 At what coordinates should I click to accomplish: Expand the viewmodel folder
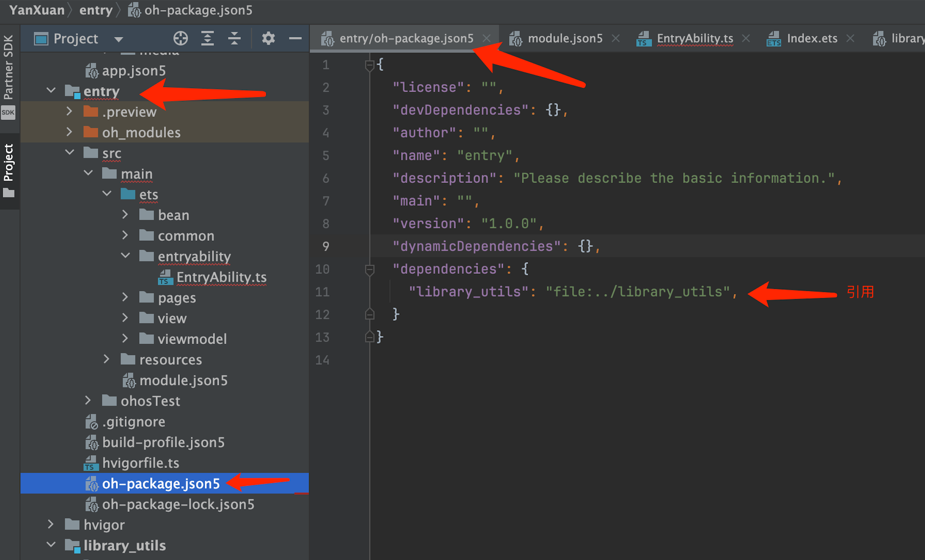coord(125,339)
